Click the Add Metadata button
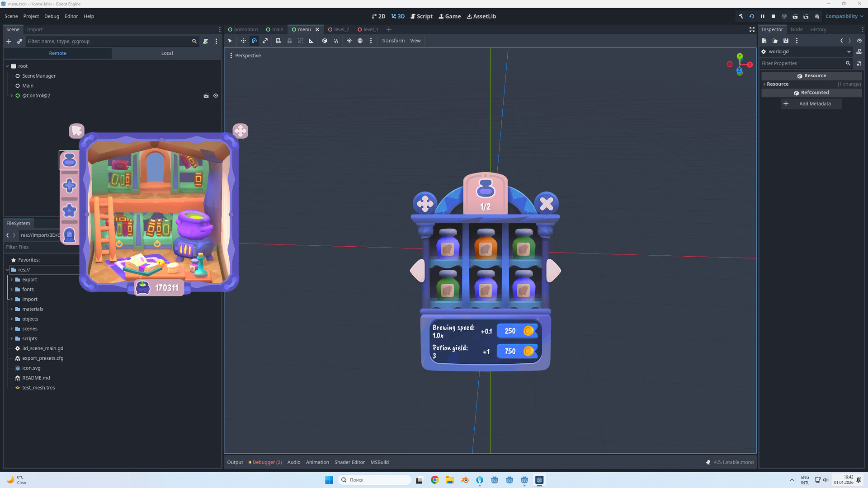Screen dimensions: 868x488 [811, 103]
